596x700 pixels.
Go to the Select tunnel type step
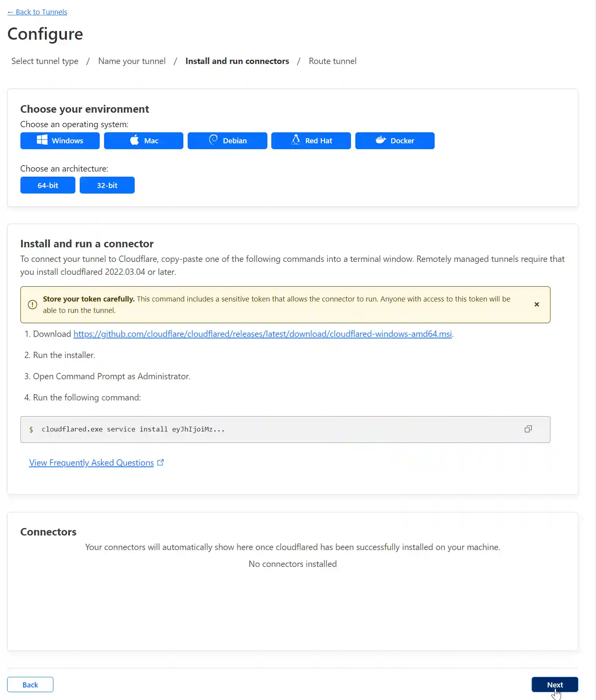[x=44, y=61]
